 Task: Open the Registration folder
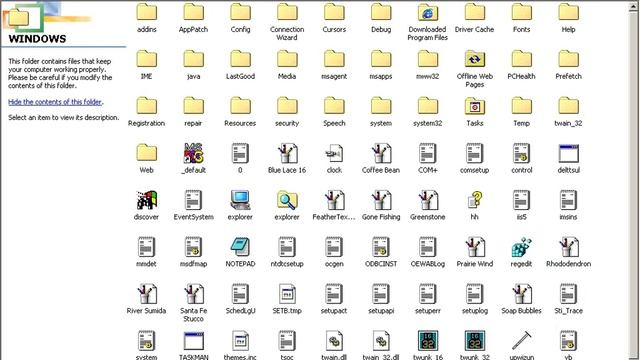(147, 107)
